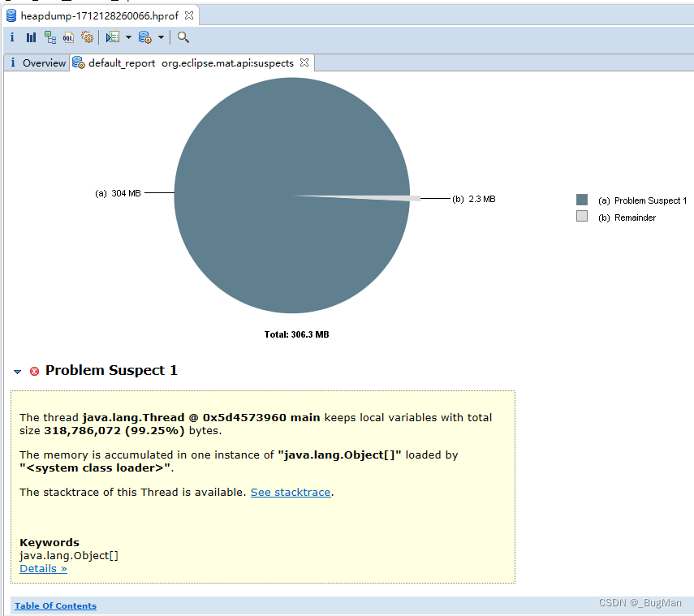Open the Table Of Contents link
Screen dimensions: 694x616
pos(55,605)
